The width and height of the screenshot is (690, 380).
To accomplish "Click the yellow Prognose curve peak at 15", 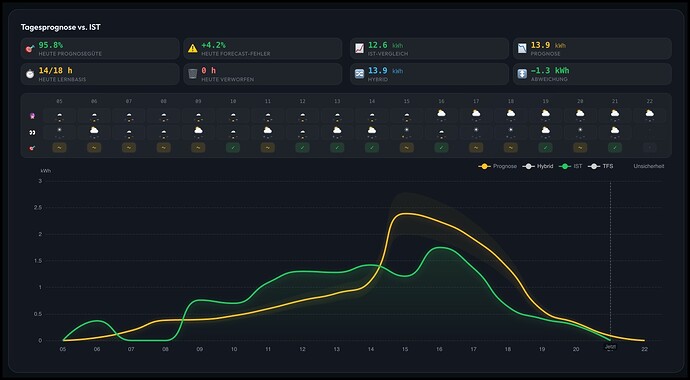I will pyautogui.click(x=405, y=214).
